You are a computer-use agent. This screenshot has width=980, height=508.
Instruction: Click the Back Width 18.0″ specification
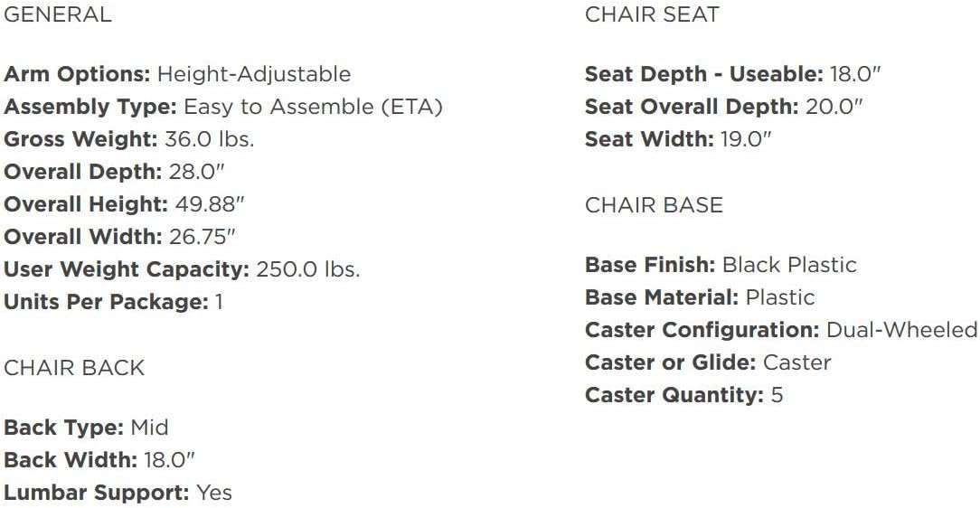pos(99,459)
